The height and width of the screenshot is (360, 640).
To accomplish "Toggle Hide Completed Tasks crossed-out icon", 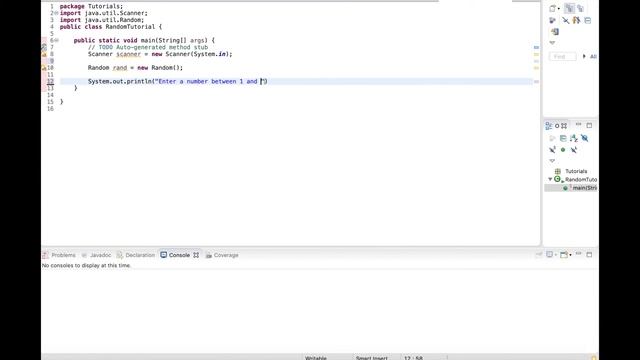I will click(x=565, y=20).
